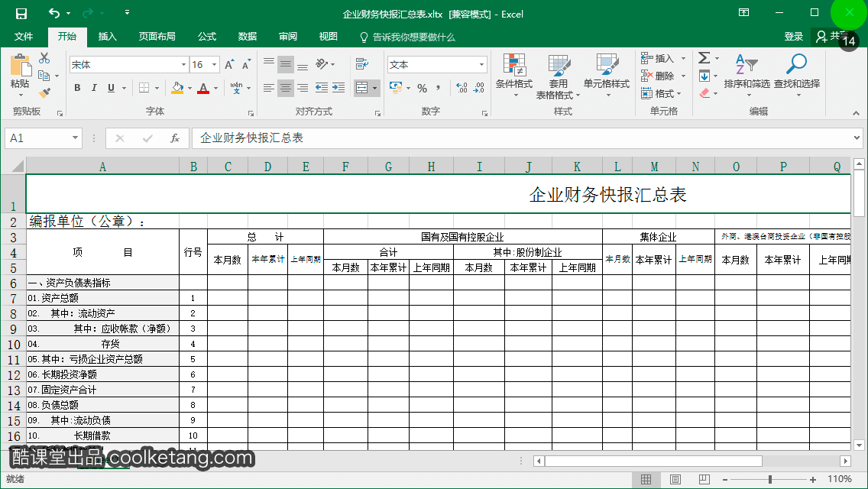Viewport: 868px width, 489px height.
Task: Open the text orientation button
Action: pos(322,64)
